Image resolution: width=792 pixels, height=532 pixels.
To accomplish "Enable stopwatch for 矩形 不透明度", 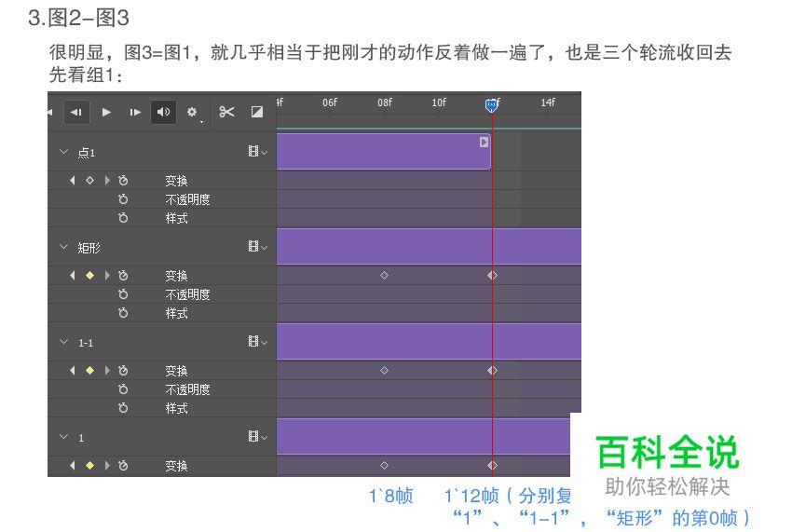I will (123, 294).
